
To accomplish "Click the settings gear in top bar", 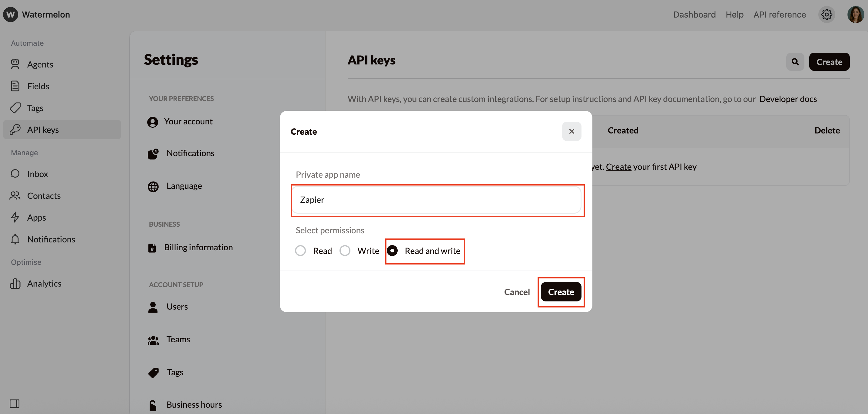I will (x=827, y=15).
